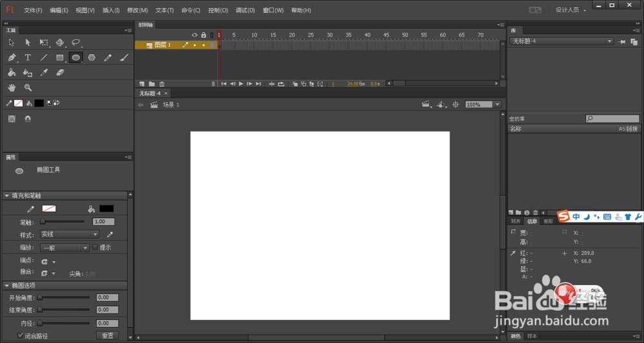Toggle Snap to Objects magnet
Screen dimensions: 644x343
(28, 118)
